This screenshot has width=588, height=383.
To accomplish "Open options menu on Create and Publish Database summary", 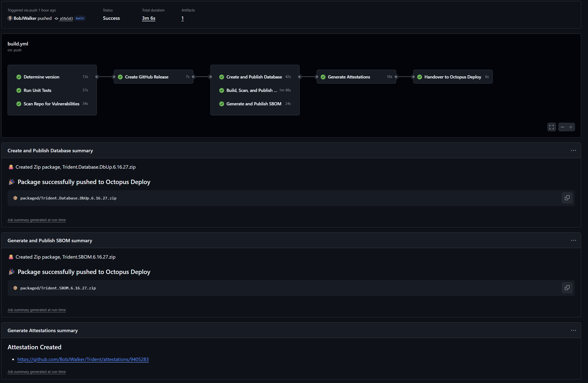I will click(x=573, y=151).
